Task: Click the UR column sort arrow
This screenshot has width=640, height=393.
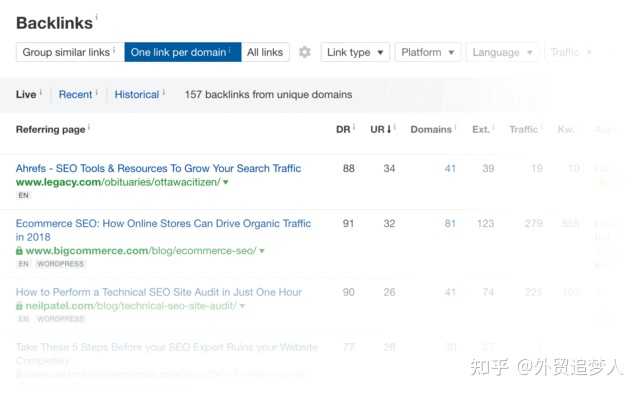Action: (389, 129)
